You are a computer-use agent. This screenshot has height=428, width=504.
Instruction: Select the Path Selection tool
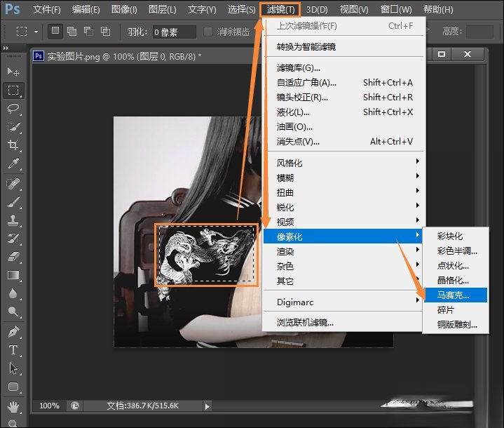[13, 368]
